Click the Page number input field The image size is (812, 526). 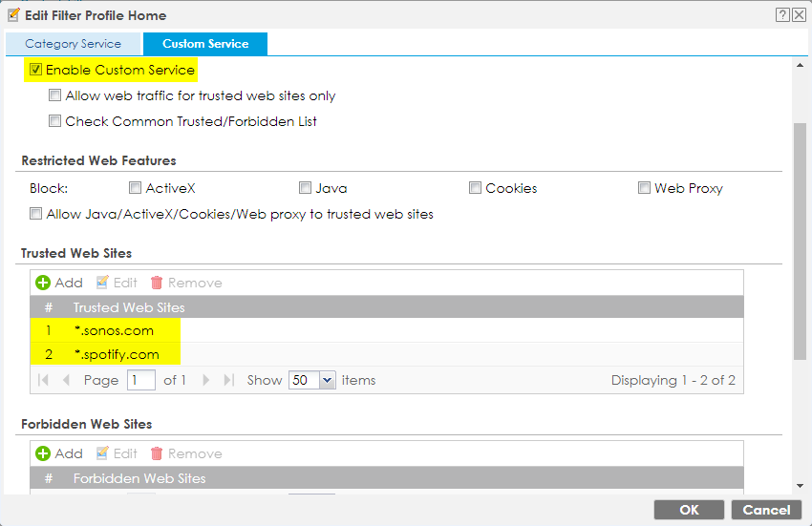tap(141, 380)
